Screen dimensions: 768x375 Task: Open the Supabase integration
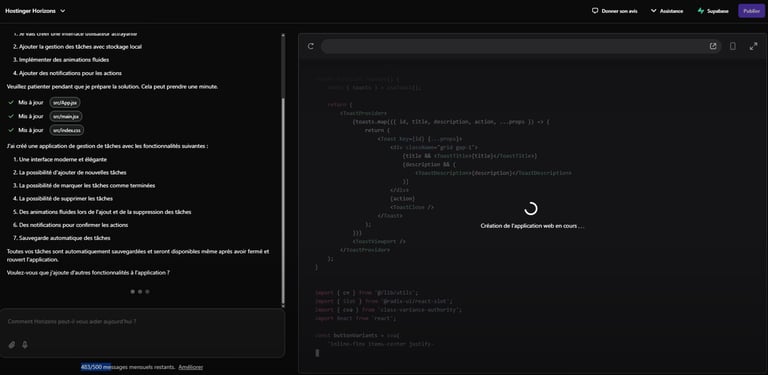pyautogui.click(x=713, y=11)
